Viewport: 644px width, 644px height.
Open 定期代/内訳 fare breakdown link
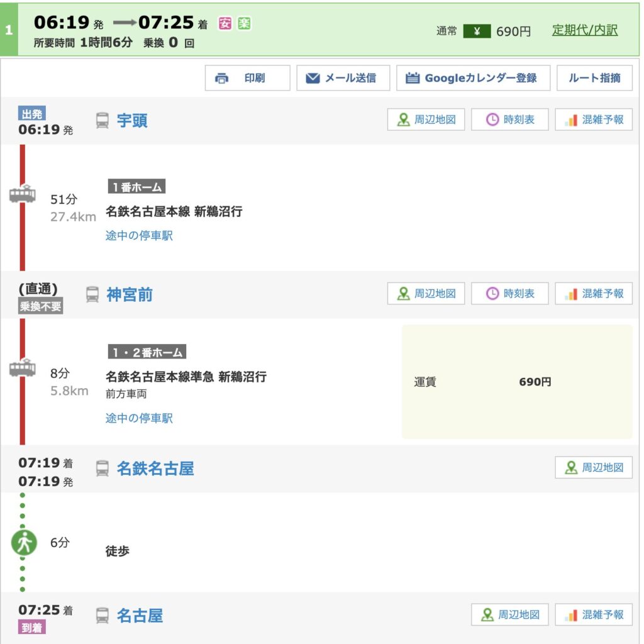[x=585, y=30]
